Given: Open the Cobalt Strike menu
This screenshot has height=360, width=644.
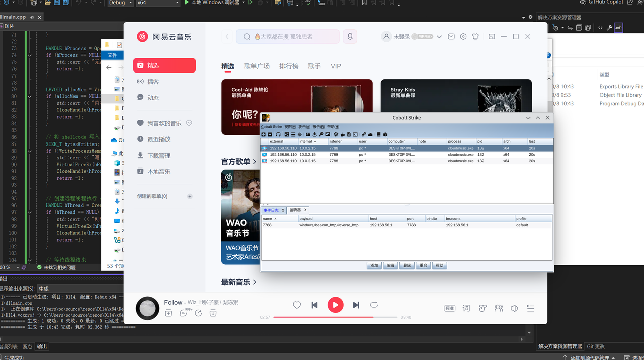Looking at the screenshot, I should 272,127.
